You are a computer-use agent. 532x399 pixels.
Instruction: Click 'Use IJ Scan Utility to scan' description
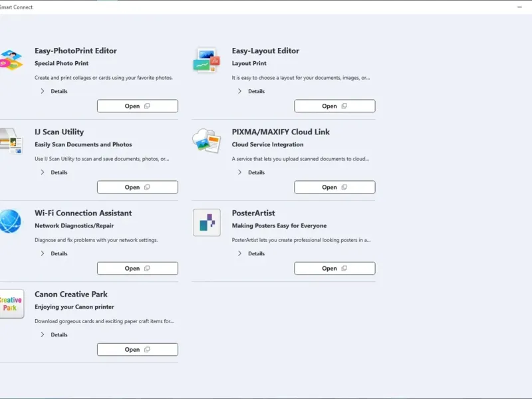click(x=102, y=159)
